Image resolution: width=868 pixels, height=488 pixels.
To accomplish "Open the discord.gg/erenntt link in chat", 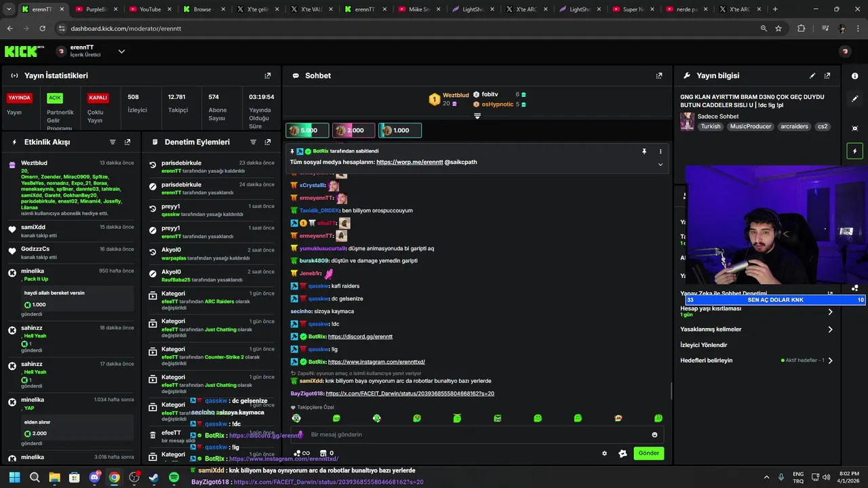I will [360, 337].
